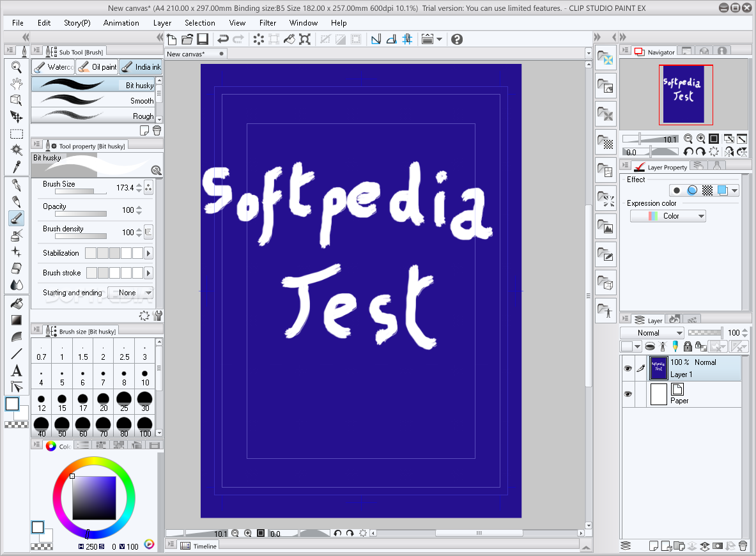756x556 pixels.
Task: Delete layer using trash icon
Action: click(x=743, y=546)
